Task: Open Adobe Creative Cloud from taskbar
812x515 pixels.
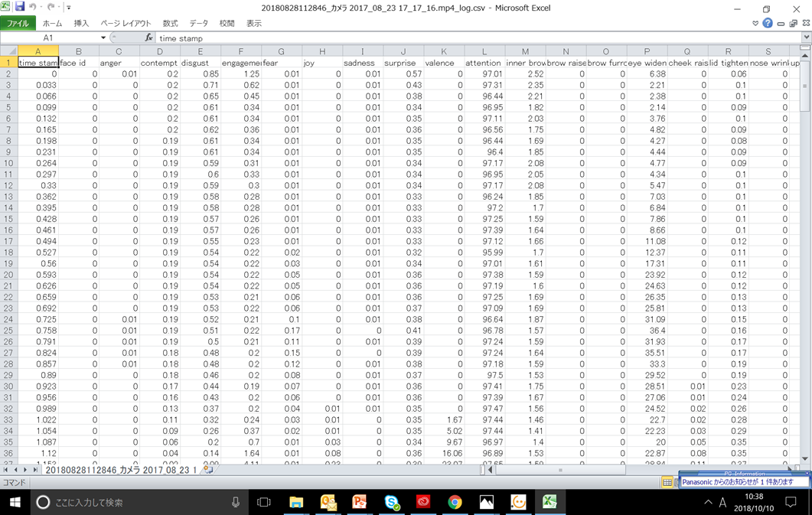Action: (x=424, y=502)
